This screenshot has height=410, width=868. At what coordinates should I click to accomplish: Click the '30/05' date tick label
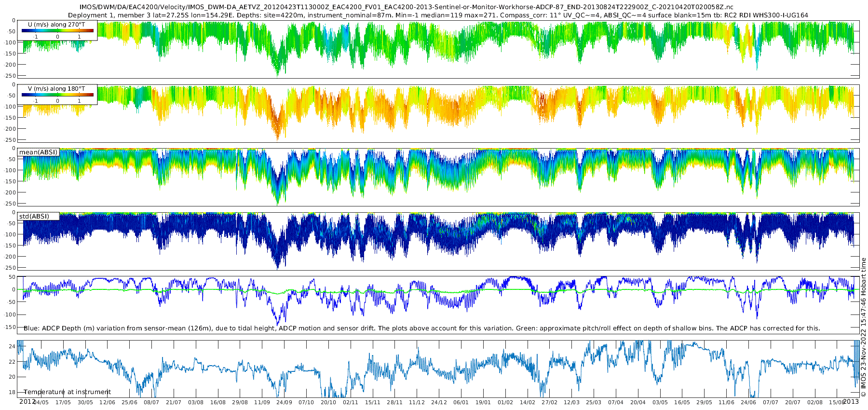tap(85, 402)
